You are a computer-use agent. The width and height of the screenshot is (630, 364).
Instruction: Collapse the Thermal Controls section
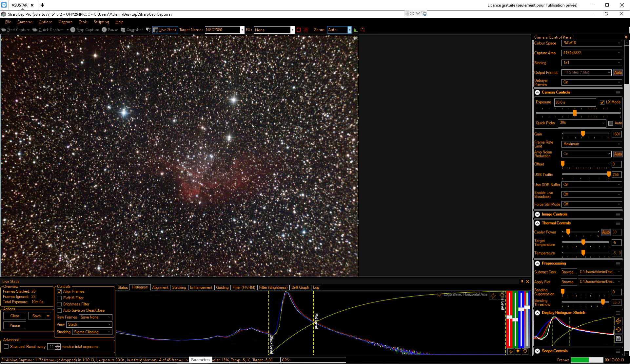538,223
